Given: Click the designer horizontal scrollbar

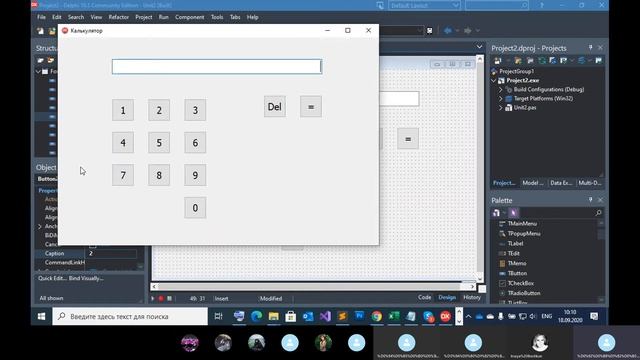Looking at the screenshot, I should click(x=313, y=287).
